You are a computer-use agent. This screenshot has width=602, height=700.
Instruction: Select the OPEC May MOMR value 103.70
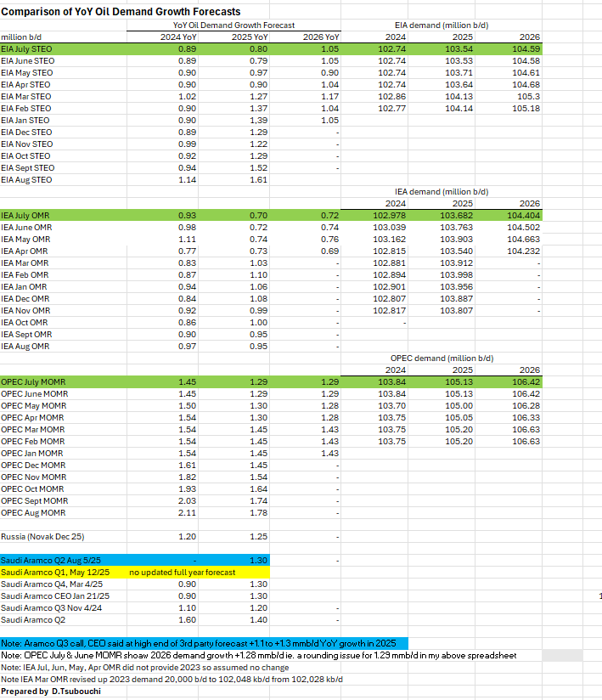point(391,406)
